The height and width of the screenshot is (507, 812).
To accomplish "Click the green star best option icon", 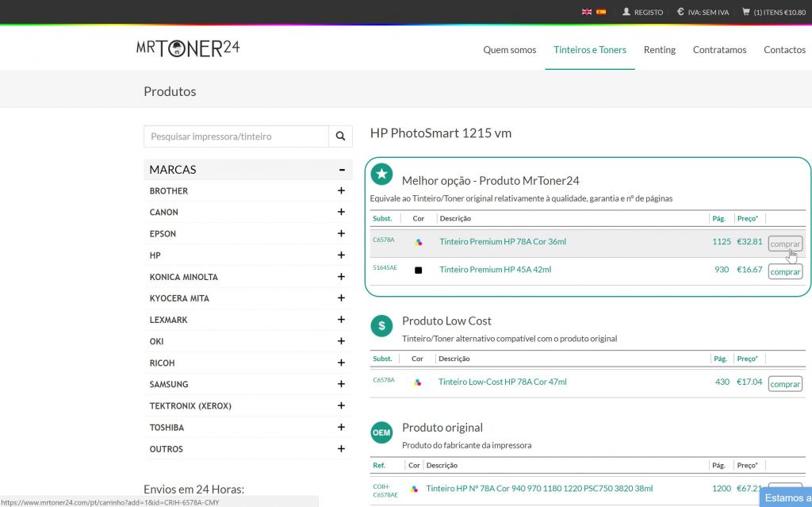I will 381,174.
